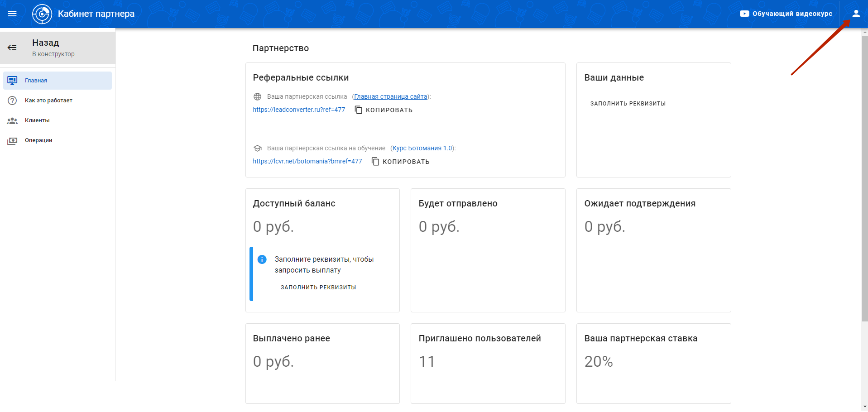
Task: Open the user profile icon
Action: (x=856, y=14)
